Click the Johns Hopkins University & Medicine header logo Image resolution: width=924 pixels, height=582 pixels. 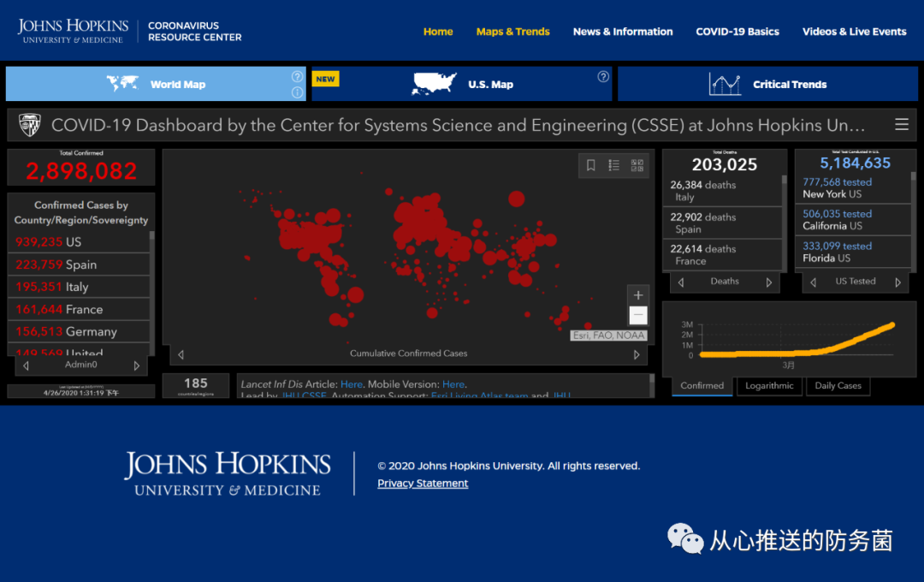click(x=73, y=31)
